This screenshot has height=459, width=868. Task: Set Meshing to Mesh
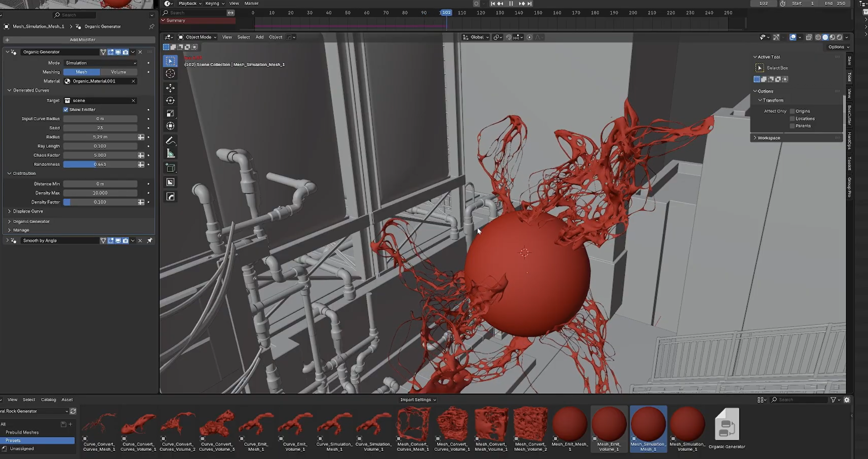click(x=82, y=72)
